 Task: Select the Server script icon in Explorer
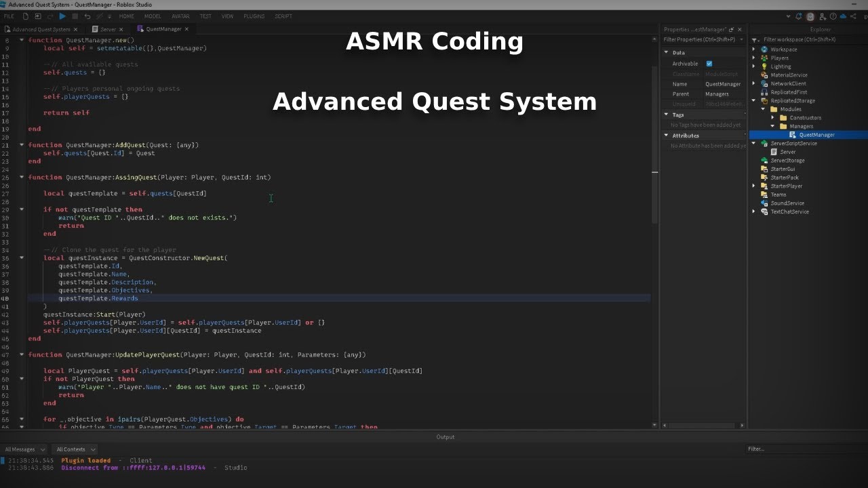coord(774,152)
